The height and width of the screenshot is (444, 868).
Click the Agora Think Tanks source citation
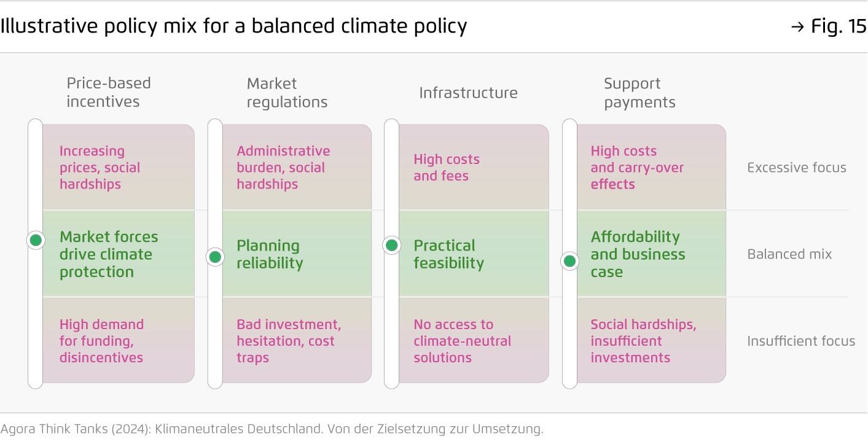pos(272,429)
